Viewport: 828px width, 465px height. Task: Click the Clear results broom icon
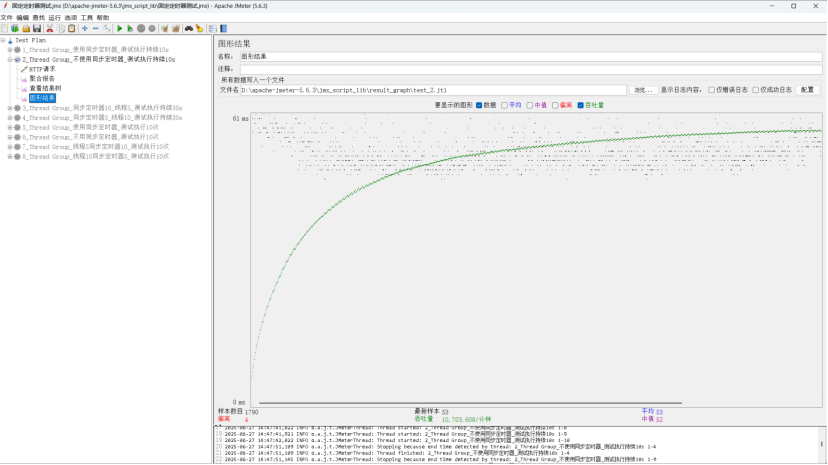click(164, 28)
